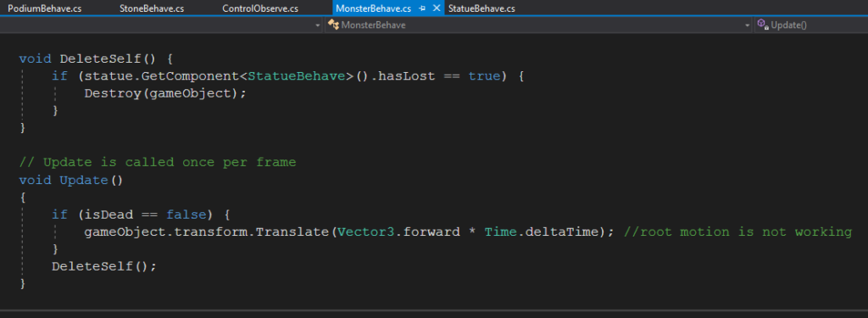This screenshot has width=868, height=318.
Task: Open the MonsterBehave class dropdown
Action: pyautogui.click(x=539, y=25)
